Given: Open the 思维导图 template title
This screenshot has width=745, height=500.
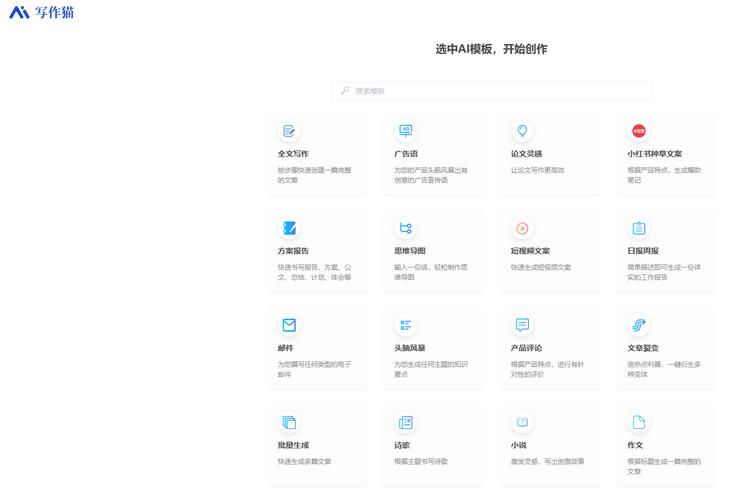Looking at the screenshot, I should pos(410,250).
